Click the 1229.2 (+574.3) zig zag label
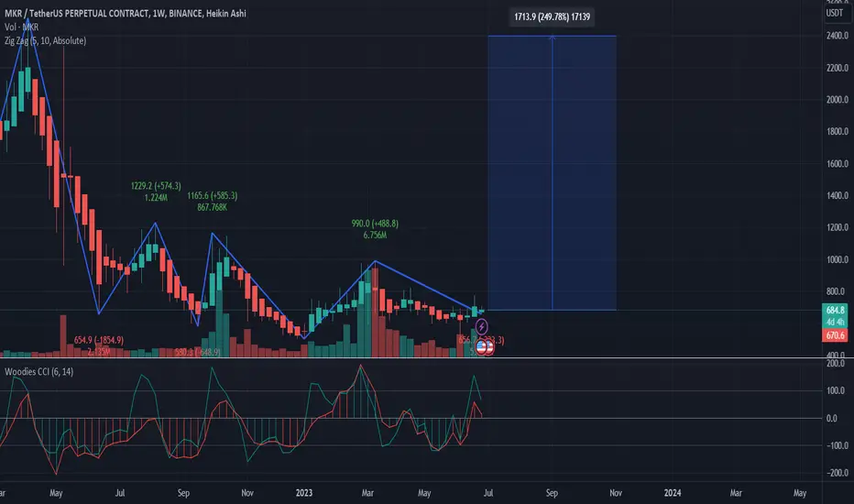The width and height of the screenshot is (854, 504). 156,186
